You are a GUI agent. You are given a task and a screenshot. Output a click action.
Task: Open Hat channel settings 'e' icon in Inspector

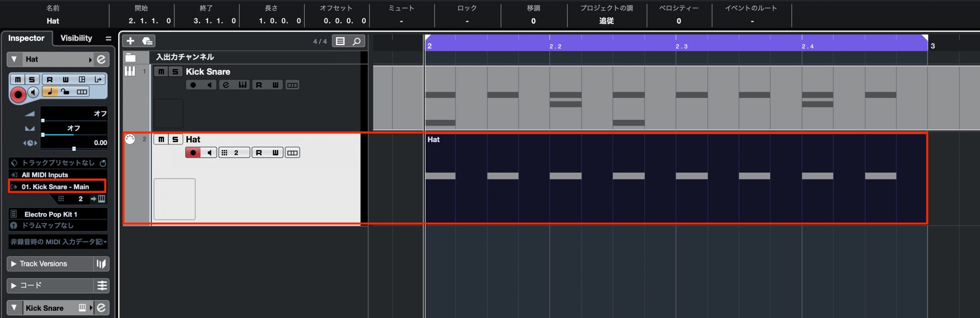[x=101, y=59]
